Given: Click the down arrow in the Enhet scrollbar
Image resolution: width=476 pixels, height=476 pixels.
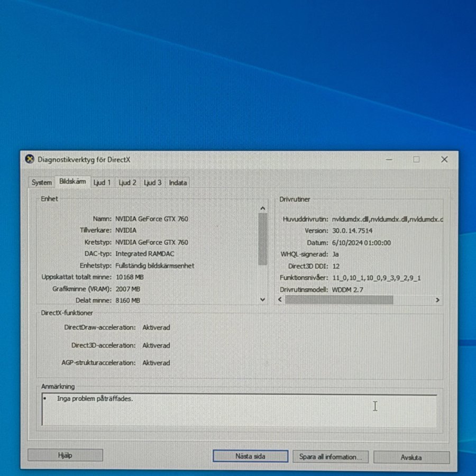Looking at the screenshot, I should point(262,299).
